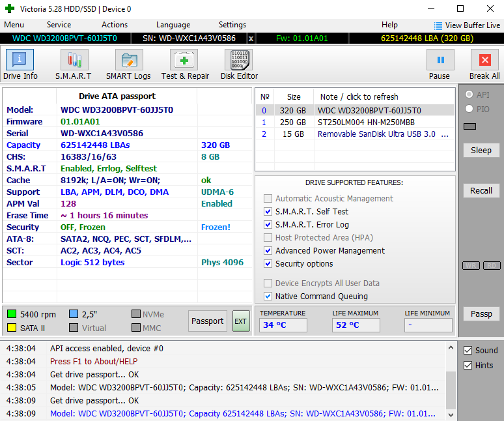Click the serial WD-WXC1A43V0586 in passport
This screenshot has width=504, height=421.
[102, 133]
